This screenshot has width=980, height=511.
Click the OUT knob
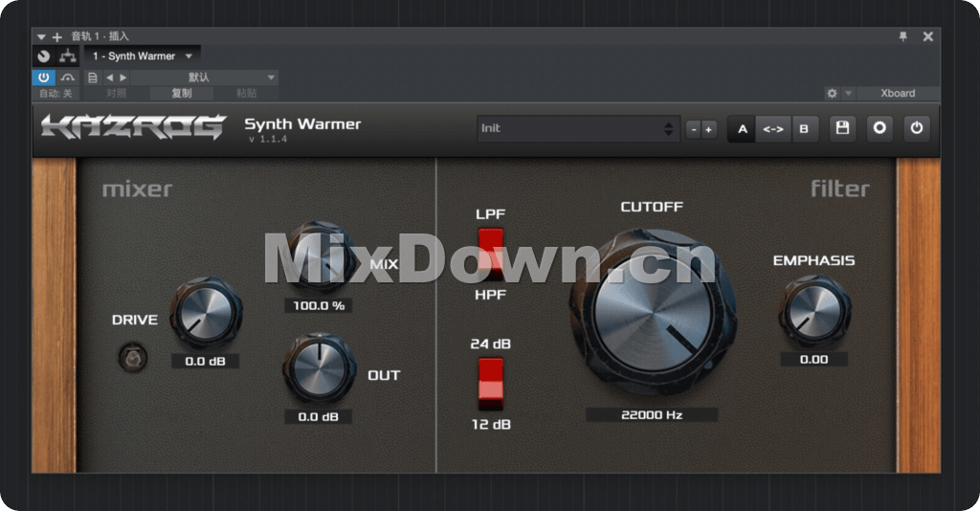(320, 369)
